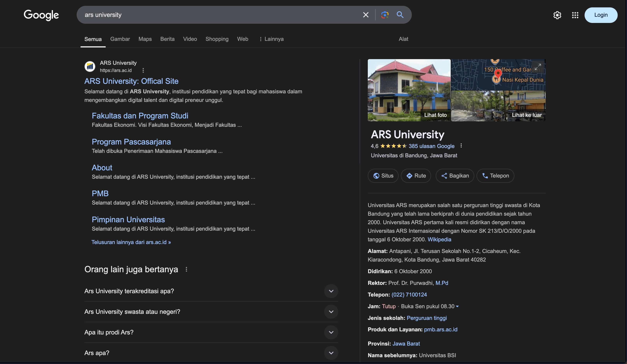This screenshot has width=627, height=364.
Task: Click the building photo 'Lihat foto' thumbnail
Action: [409, 90]
